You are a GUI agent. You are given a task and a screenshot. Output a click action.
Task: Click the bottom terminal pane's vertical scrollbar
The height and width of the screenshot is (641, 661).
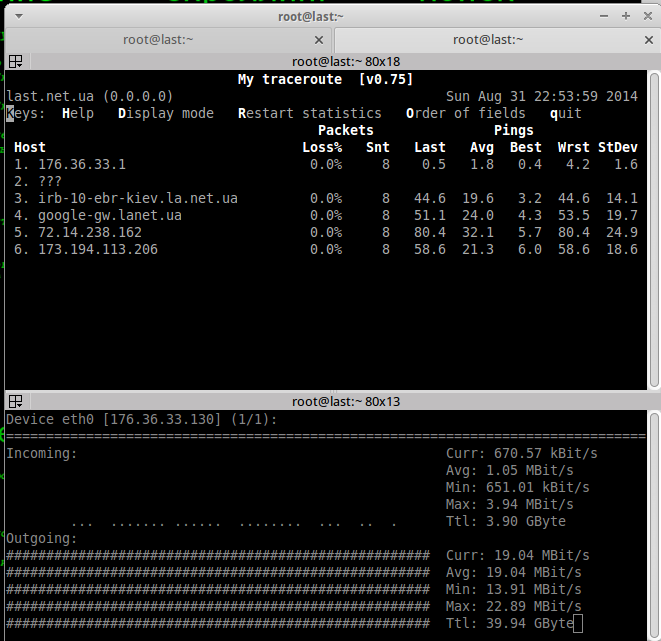655,520
